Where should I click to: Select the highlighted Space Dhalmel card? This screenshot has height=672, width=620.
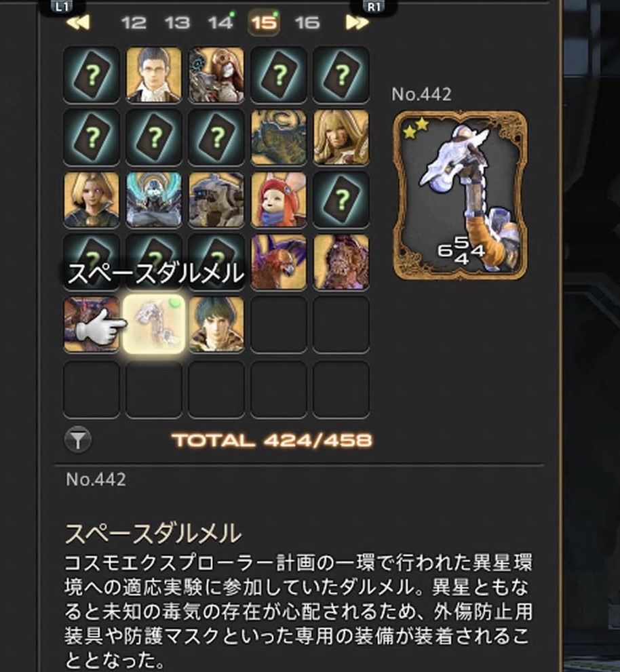[154, 324]
